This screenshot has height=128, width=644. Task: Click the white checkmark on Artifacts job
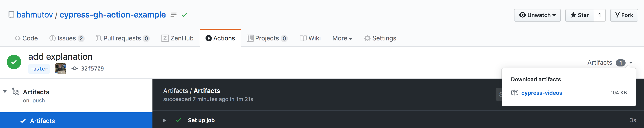tap(23, 121)
